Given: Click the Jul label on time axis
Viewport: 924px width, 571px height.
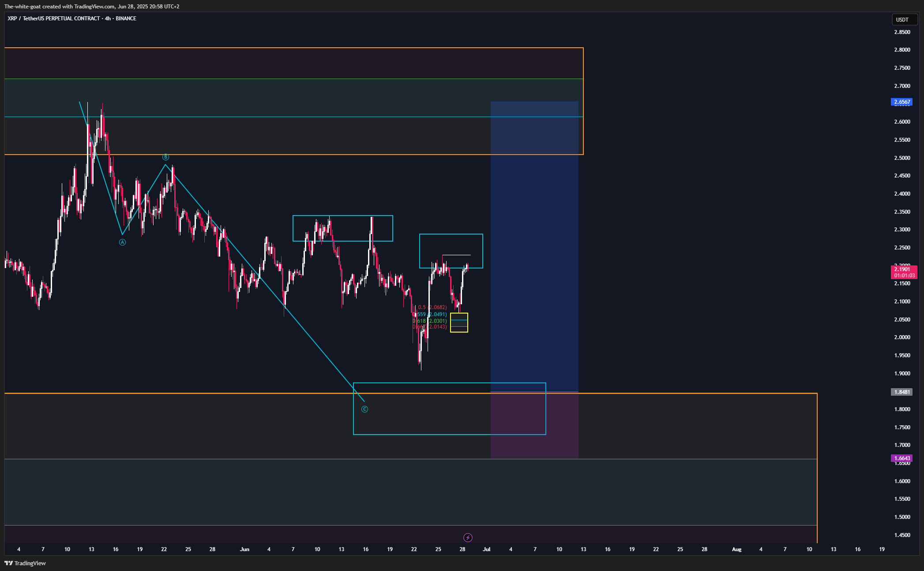Looking at the screenshot, I should click(487, 549).
